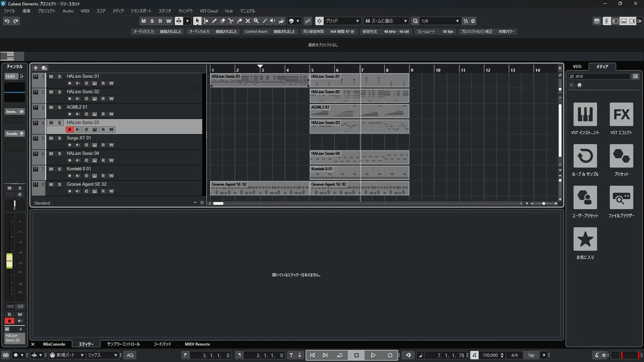The image size is (644, 362).
Task: Select the Zoom magnifier tool
Action: click(x=256, y=21)
